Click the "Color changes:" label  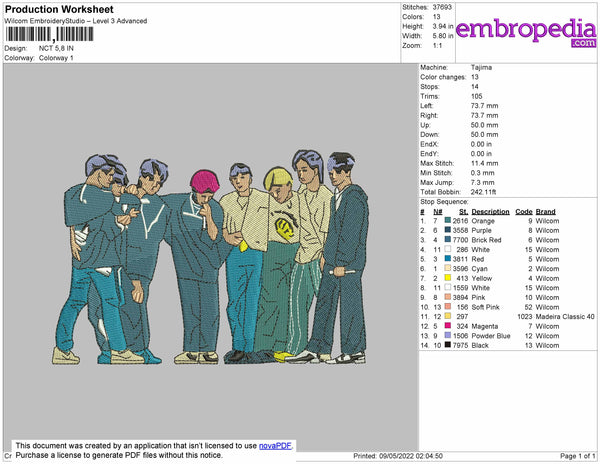pos(443,77)
